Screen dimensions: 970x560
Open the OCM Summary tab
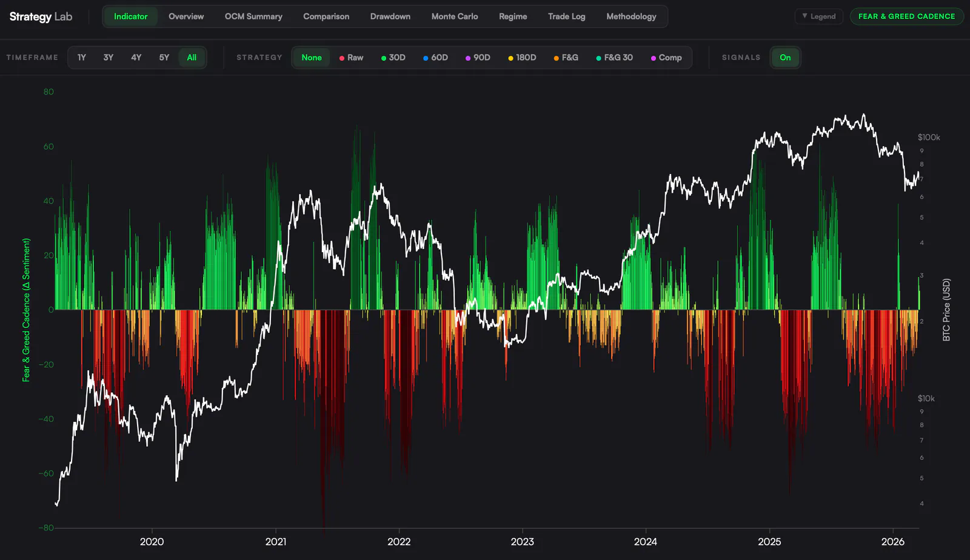tap(253, 16)
